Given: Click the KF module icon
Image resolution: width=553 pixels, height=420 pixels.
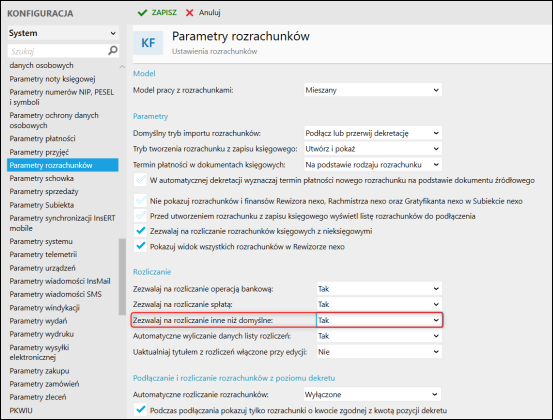Looking at the screenshot, I should 148,43.
